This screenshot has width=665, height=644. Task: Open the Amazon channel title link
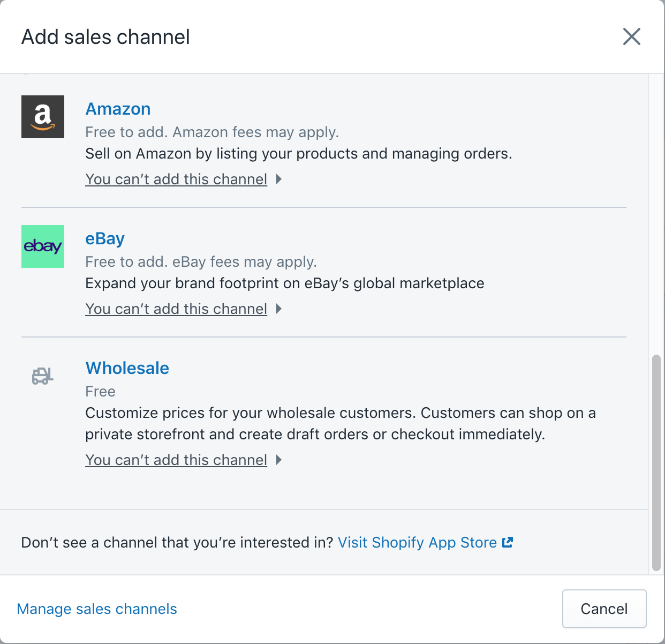coord(118,109)
